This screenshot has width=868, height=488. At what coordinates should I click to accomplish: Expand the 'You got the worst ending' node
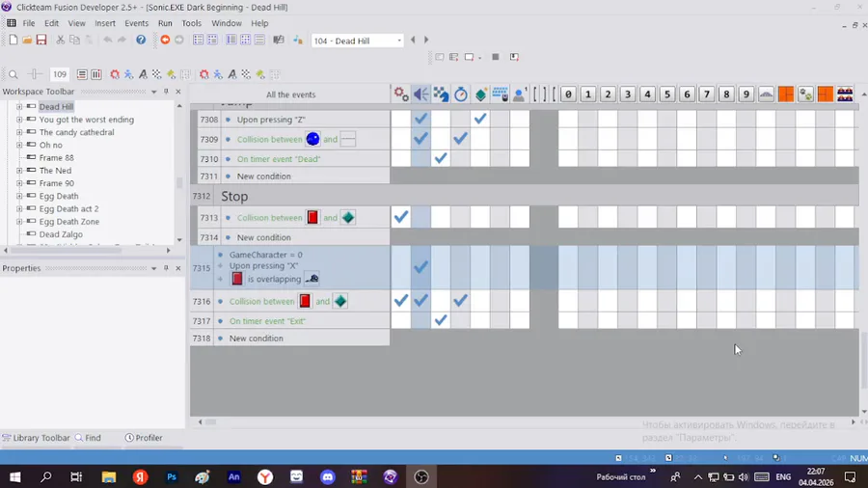tap(19, 119)
